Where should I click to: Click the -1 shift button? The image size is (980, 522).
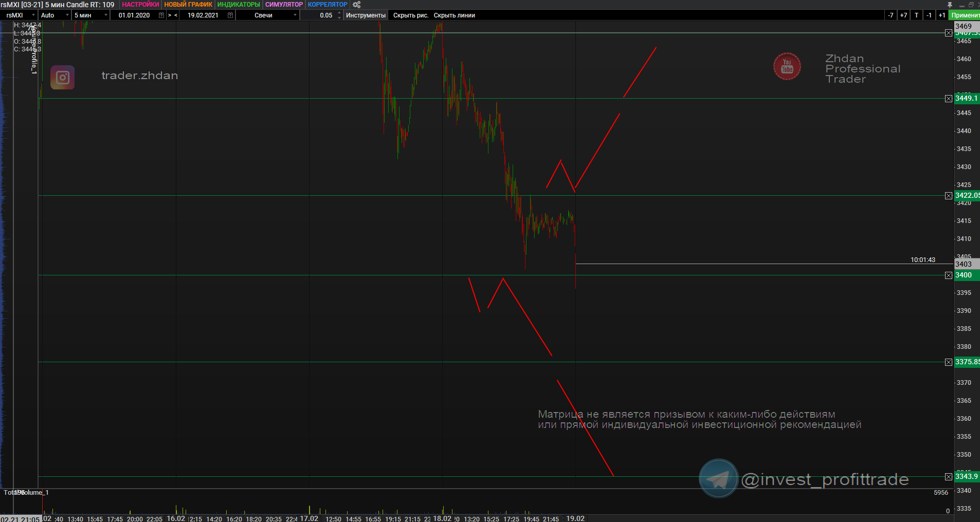coord(929,15)
